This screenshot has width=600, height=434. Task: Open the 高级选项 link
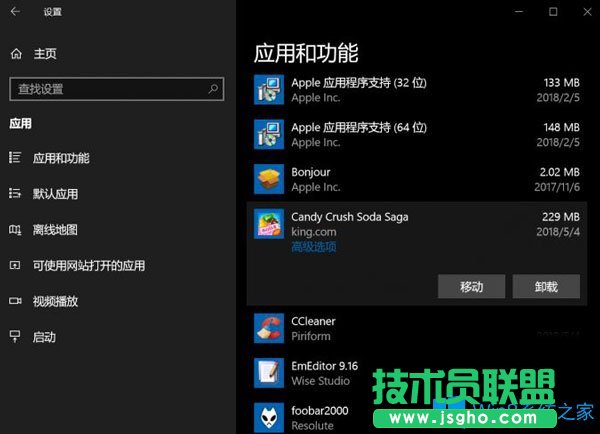(314, 247)
